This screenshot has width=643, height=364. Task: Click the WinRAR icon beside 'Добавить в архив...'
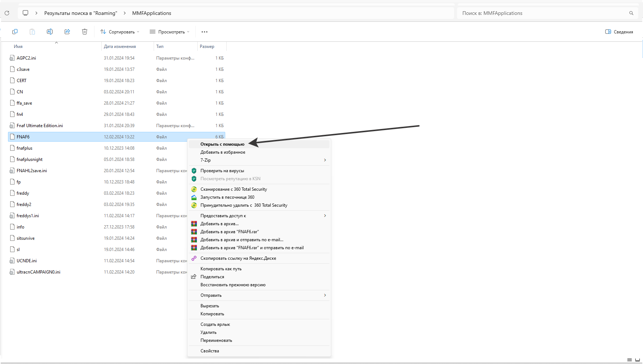click(x=194, y=224)
